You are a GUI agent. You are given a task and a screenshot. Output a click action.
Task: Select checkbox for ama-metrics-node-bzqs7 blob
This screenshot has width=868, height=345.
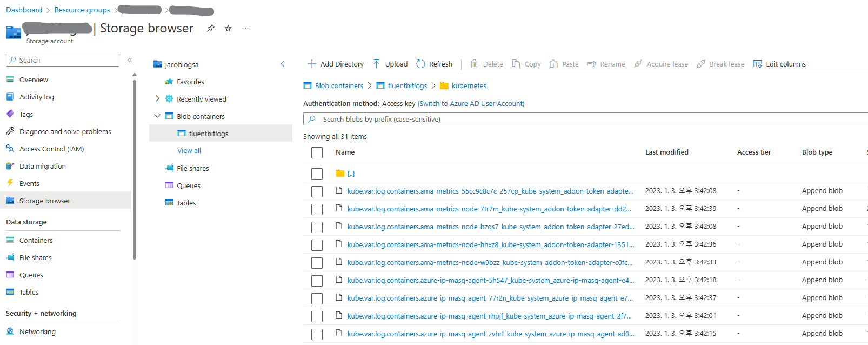pos(317,227)
